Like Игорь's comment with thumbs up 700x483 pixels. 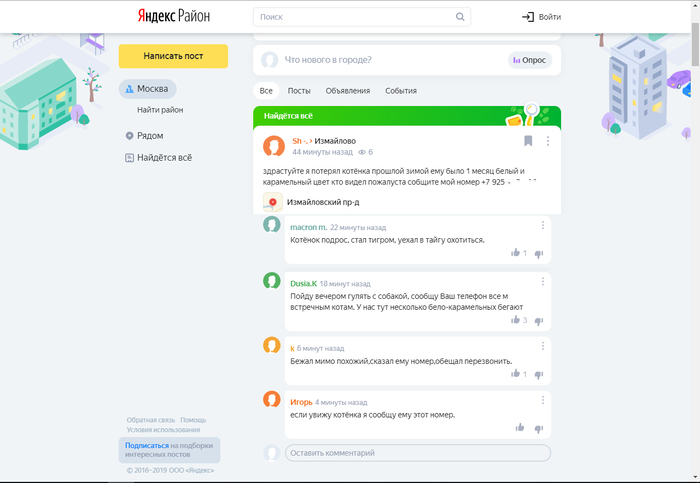(519, 428)
